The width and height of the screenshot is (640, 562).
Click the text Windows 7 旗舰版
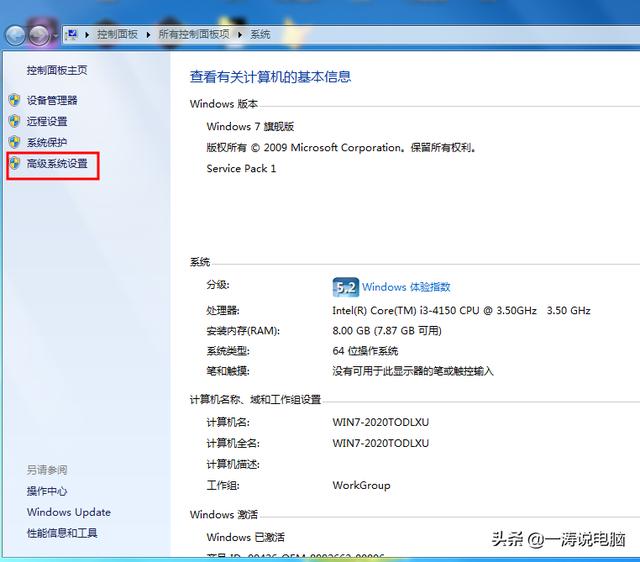pos(250,127)
